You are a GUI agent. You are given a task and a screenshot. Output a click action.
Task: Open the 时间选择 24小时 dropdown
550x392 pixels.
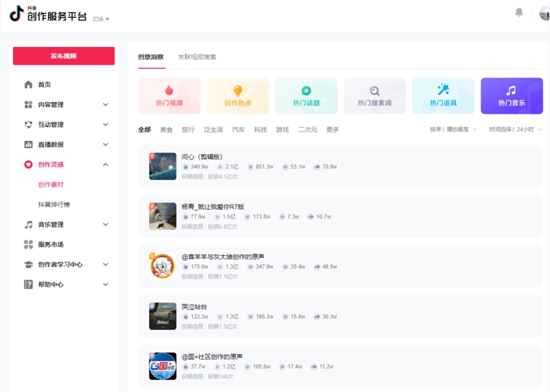(x=516, y=129)
